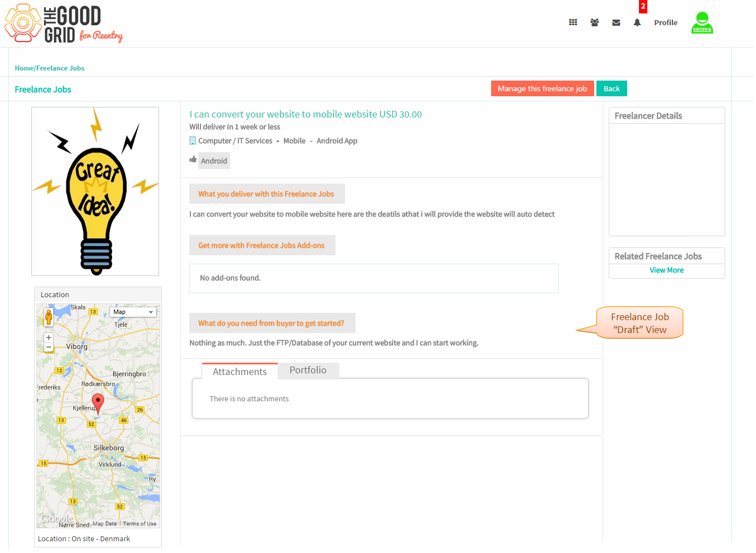This screenshot has height=553, width=756.
Task: Click the notification count badge
Action: click(x=643, y=6)
